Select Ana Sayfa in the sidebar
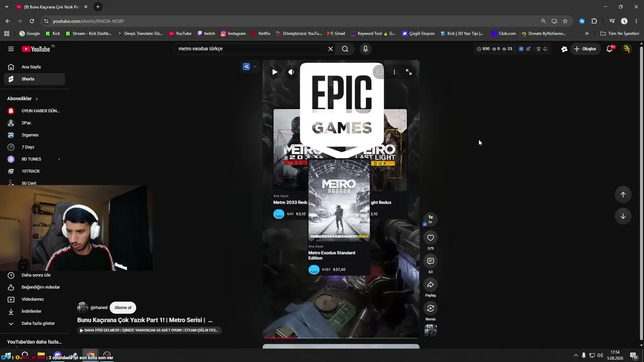 pos(34,67)
